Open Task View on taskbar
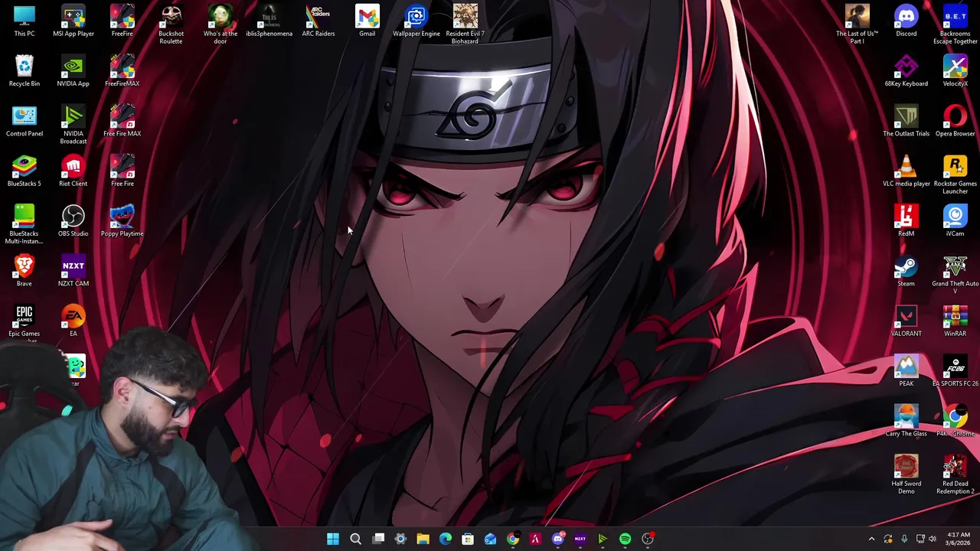980x551 pixels. pos(378,539)
